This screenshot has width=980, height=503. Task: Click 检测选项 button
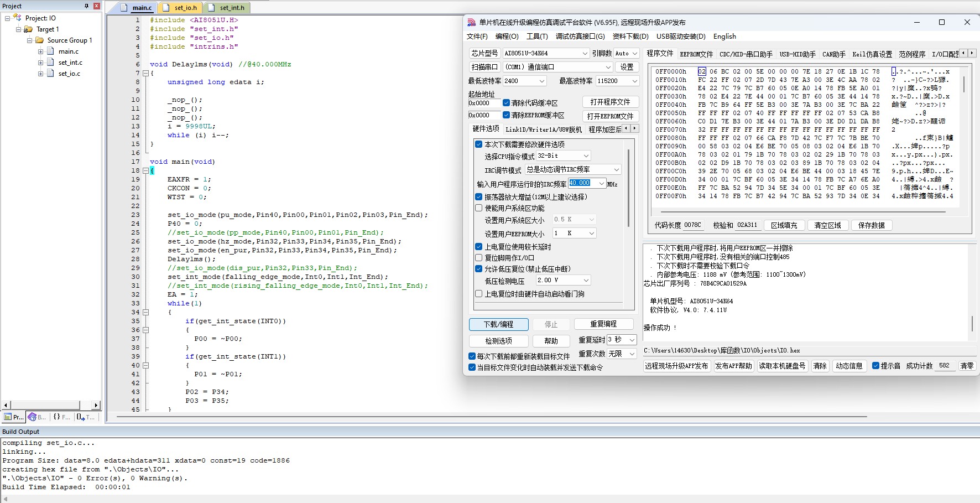click(498, 341)
